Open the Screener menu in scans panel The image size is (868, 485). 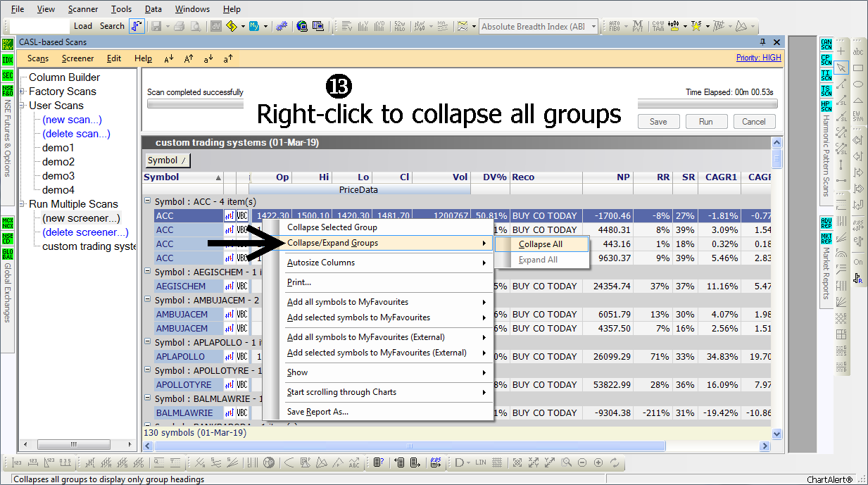pos(77,58)
